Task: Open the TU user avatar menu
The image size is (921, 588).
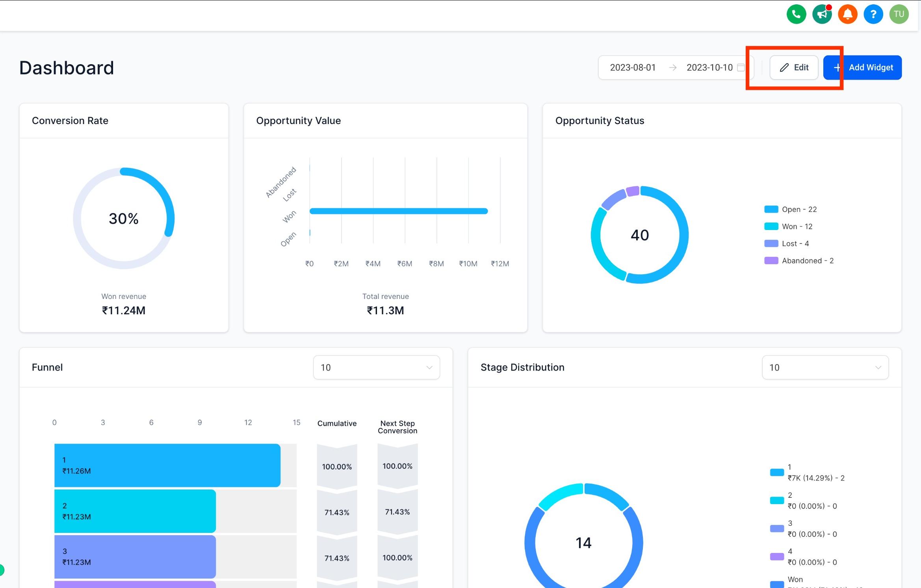Action: pyautogui.click(x=899, y=14)
